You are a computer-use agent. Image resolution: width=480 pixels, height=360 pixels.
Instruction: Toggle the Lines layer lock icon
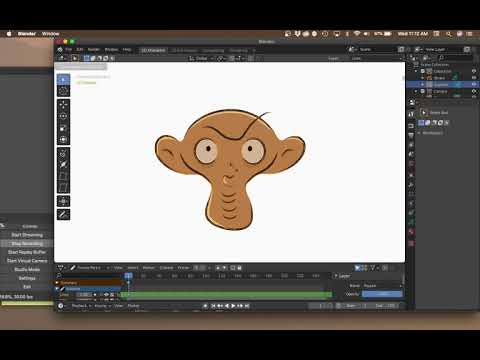[112, 295]
